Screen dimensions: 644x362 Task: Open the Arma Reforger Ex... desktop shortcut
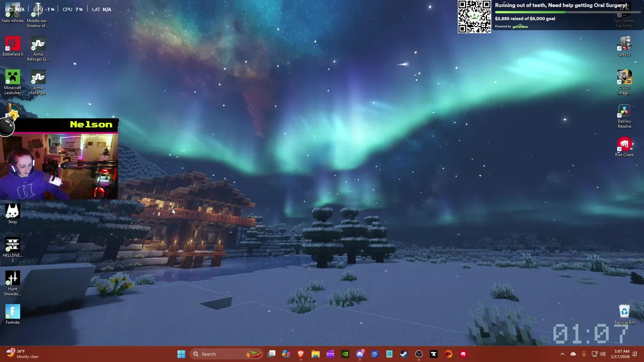(38, 49)
